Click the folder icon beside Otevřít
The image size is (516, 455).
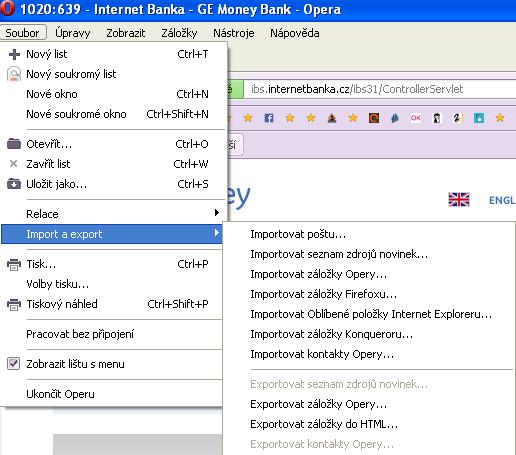click(x=14, y=144)
